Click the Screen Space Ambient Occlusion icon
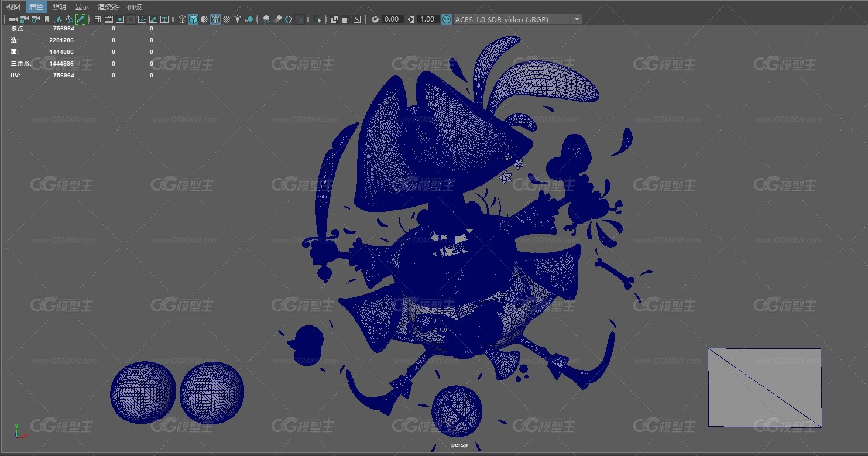The image size is (868, 456). pyautogui.click(x=266, y=19)
